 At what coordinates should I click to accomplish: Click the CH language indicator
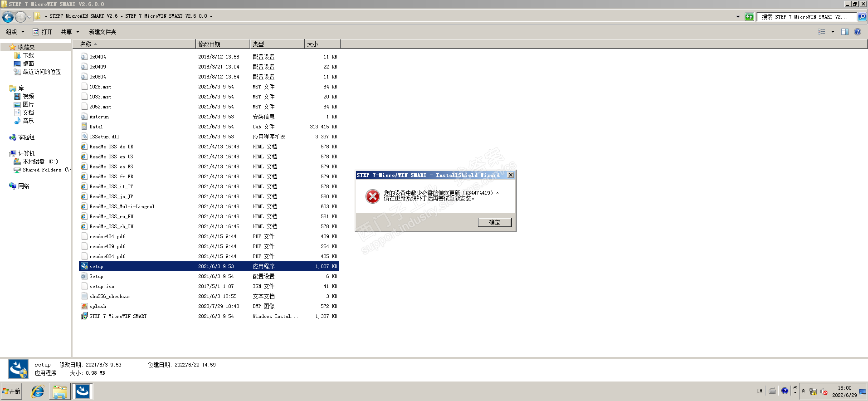pyautogui.click(x=760, y=391)
